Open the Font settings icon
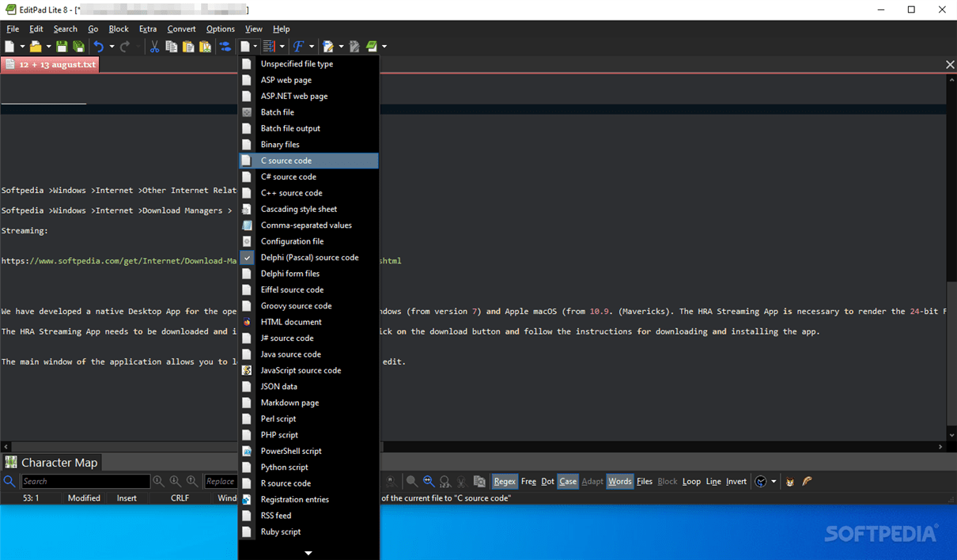Screen dimensions: 957x560 click(x=299, y=46)
